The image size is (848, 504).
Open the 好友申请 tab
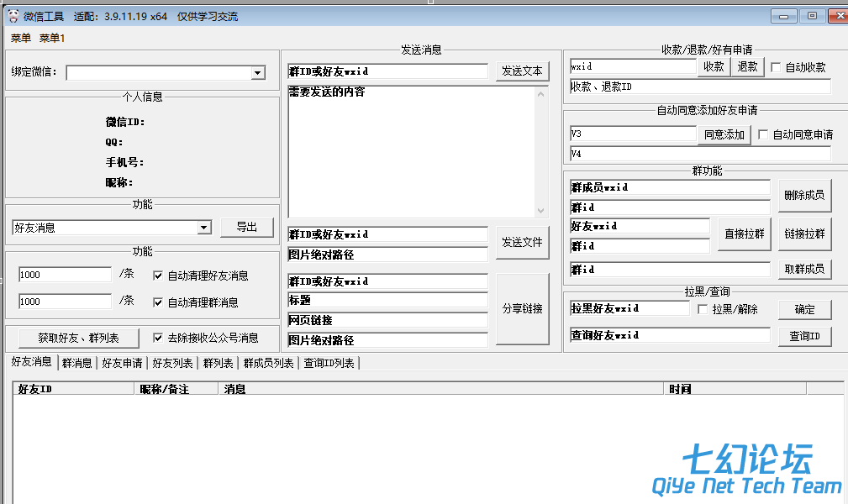(x=122, y=363)
